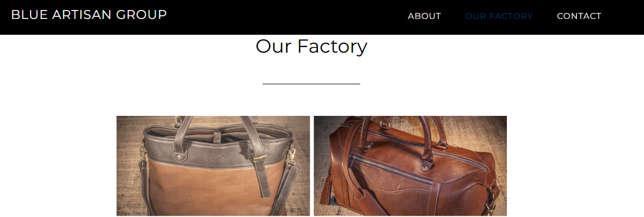The height and width of the screenshot is (217, 644).
Task: Click the brass buckle on the tote strap
Action: tap(259, 159)
